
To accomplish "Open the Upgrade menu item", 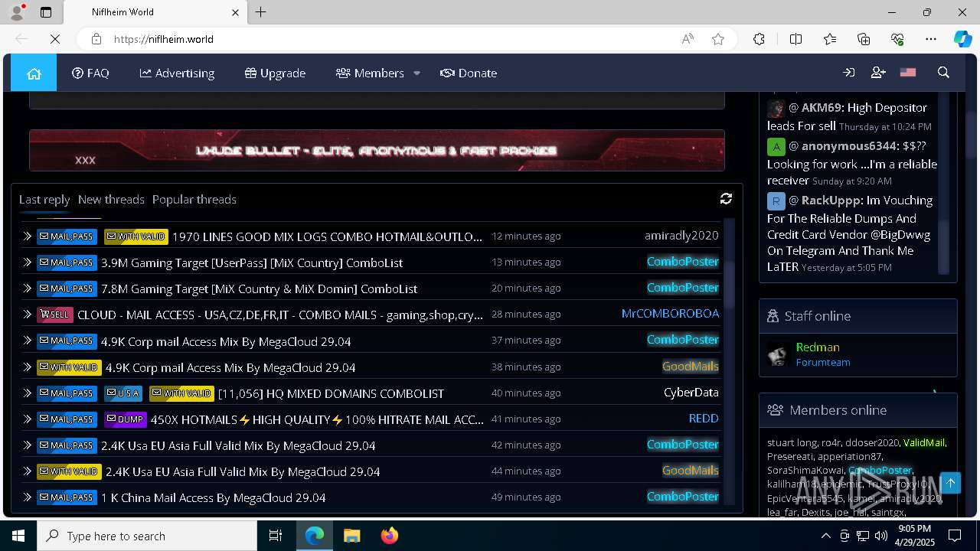I will click(275, 73).
